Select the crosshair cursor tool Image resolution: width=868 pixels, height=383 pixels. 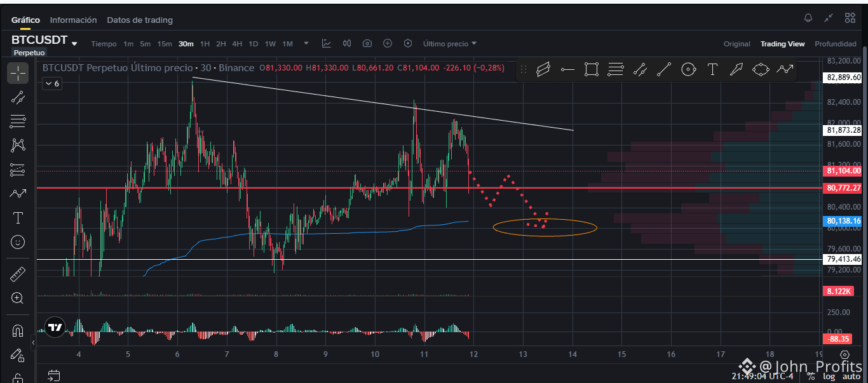click(18, 74)
